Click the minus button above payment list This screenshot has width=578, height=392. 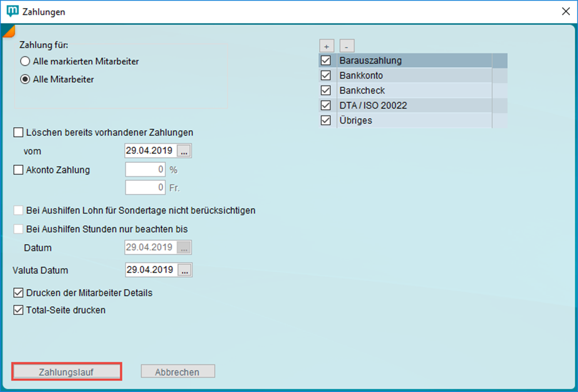347,45
